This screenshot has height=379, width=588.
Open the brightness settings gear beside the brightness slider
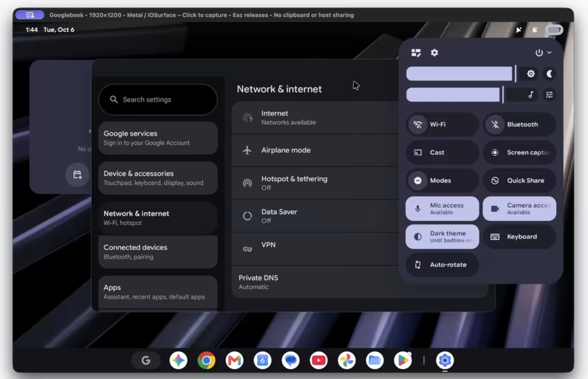pos(531,74)
